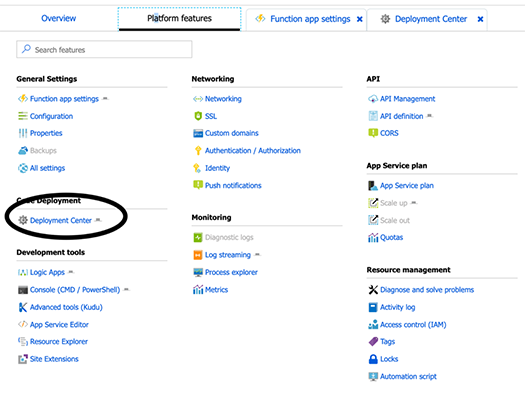Open the Automation script link
This screenshot has width=525, height=399.
click(x=408, y=377)
